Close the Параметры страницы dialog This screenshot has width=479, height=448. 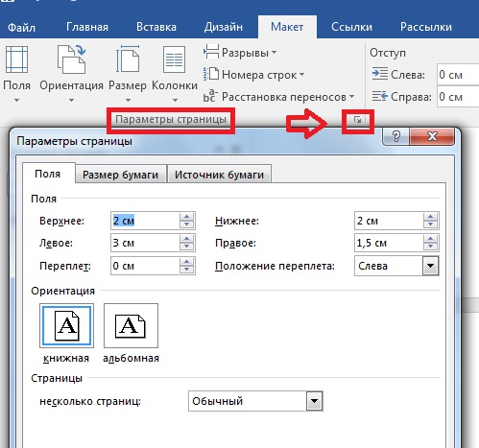(432, 136)
